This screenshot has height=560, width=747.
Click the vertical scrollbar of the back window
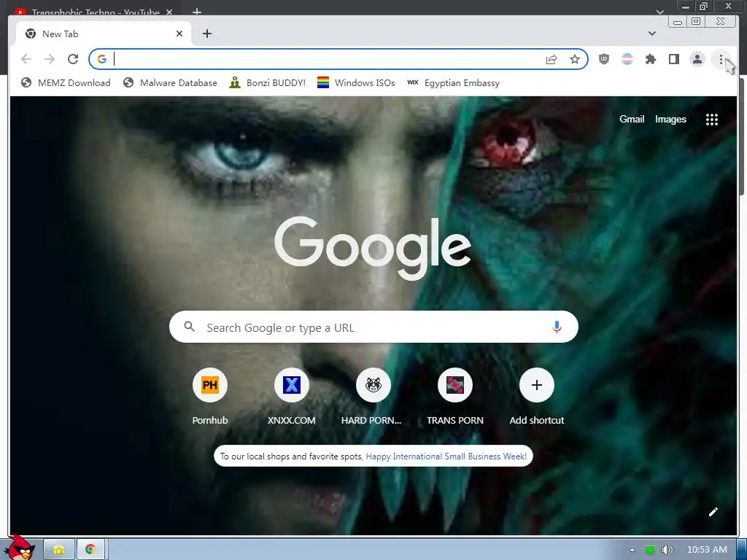click(742, 138)
